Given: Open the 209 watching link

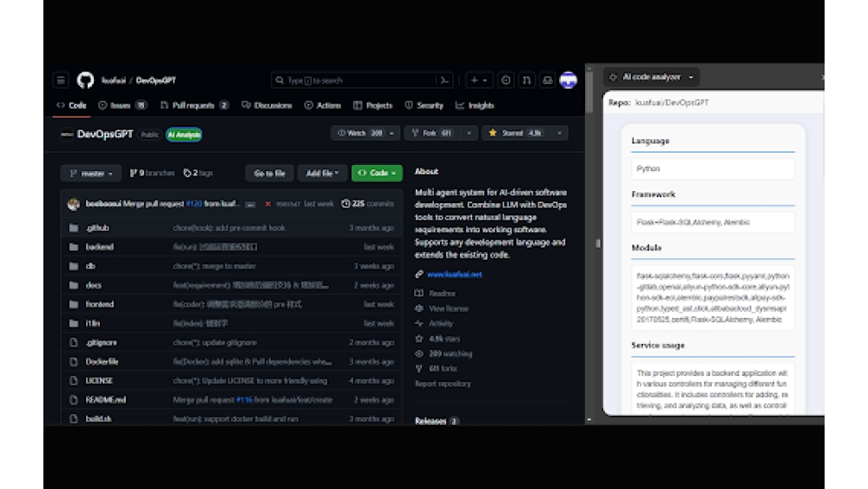Looking at the screenshot, I should (x=450, y=354).
